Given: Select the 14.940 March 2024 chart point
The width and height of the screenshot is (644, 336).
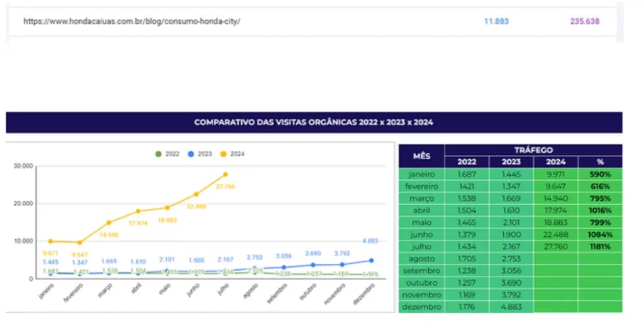Looking at the screenshot, I should (x=108, y=222).
